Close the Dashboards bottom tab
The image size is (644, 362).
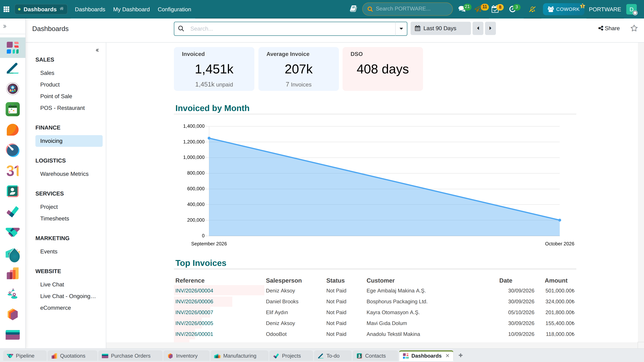448,356
